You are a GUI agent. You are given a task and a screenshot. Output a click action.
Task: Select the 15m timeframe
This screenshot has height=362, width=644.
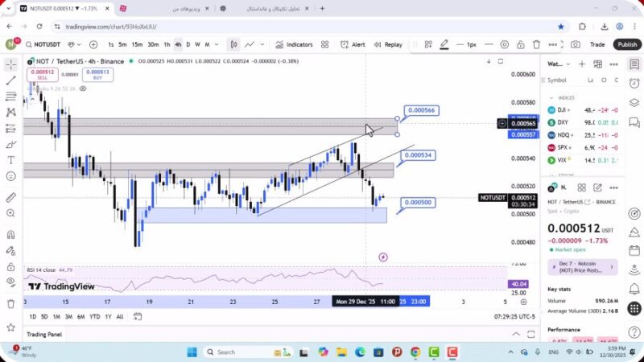(137, 45)
